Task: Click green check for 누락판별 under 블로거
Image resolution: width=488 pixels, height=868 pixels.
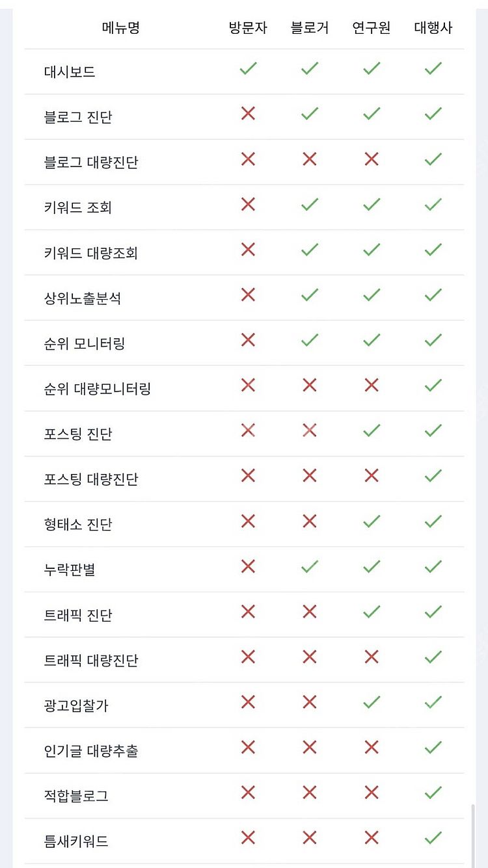Action: click(310, 566)
